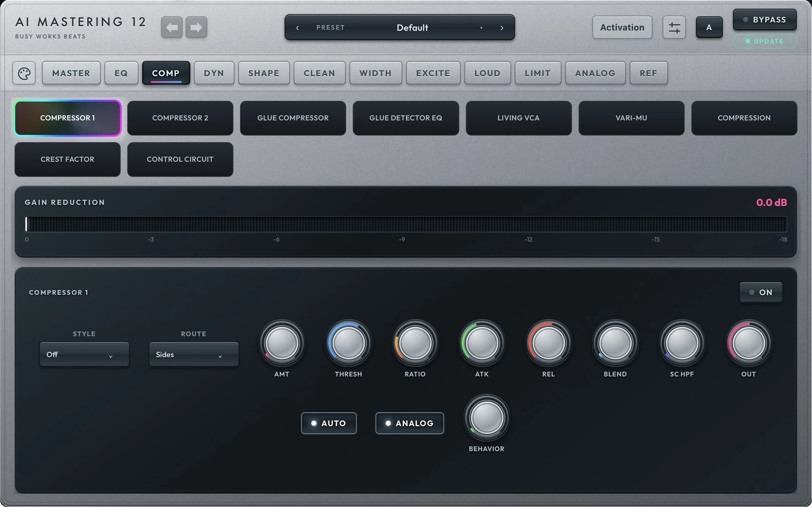Click the Activation button
812x507 pixels.
622,28
